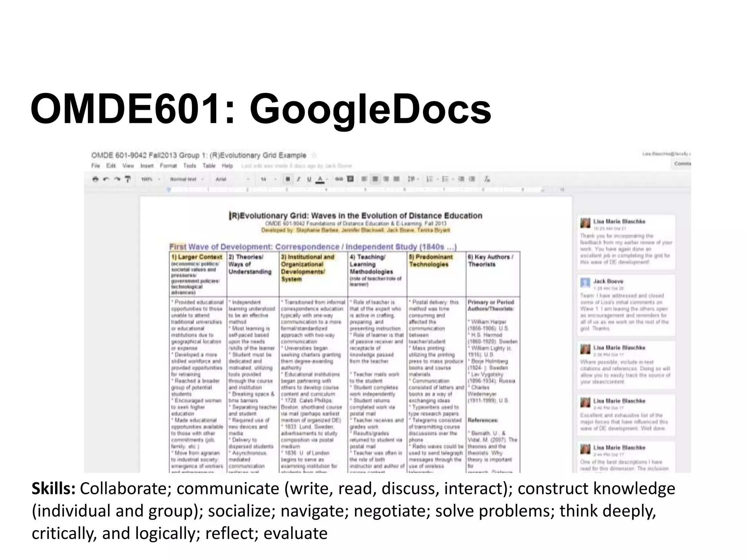Image resolution: width=747 pixels, height=560 pixels.
Task: Click the (R)Evolutionary Grid document heading
Action: coord(356,216)
